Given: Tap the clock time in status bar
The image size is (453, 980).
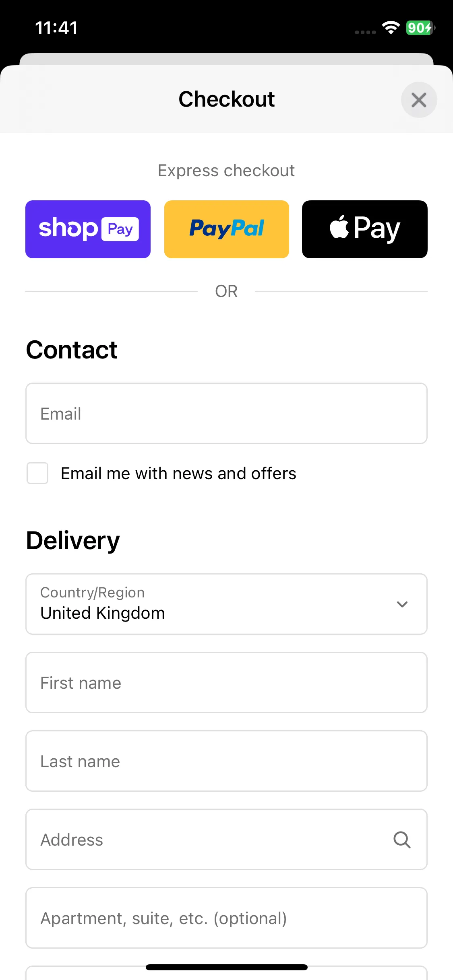Looking at the screenshot, I should 56,28.
